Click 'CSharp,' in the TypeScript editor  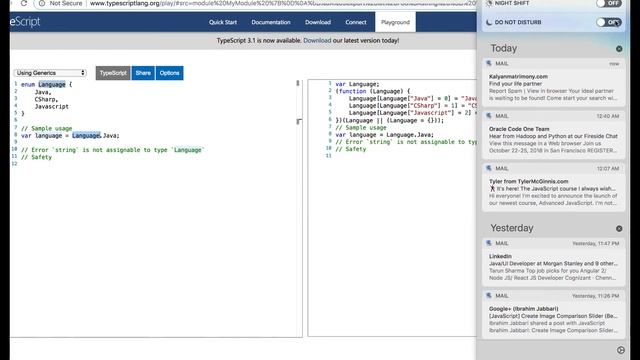(46, 99)
